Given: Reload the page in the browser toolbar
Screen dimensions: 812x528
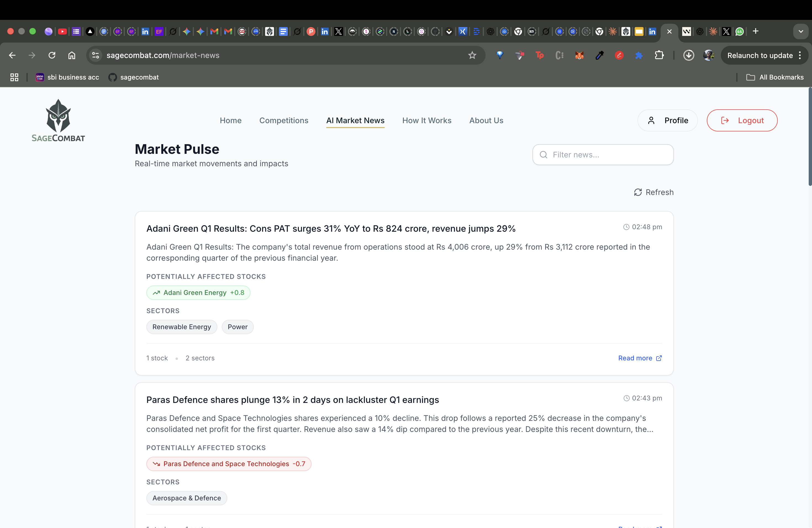Looking at the screenshot, I should (x=52, y=55).
